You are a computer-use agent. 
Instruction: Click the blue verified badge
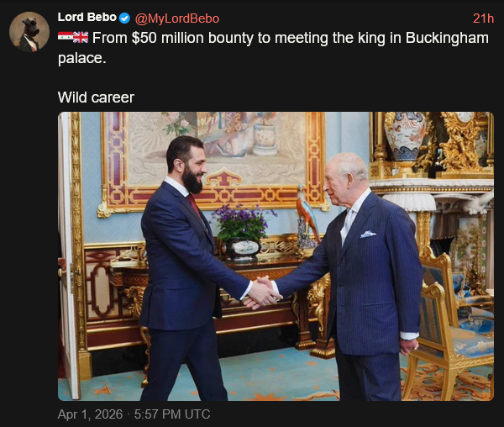coord(125,18)
